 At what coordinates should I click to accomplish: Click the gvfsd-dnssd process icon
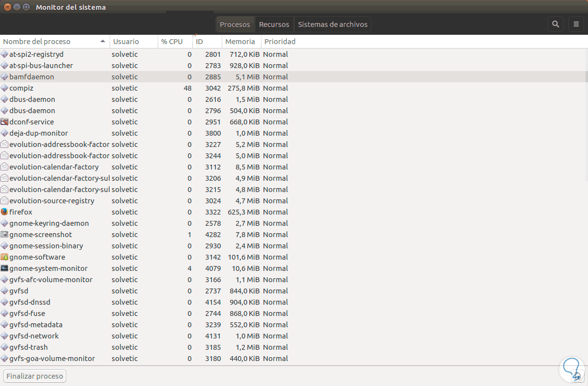(x=4, y=302)
